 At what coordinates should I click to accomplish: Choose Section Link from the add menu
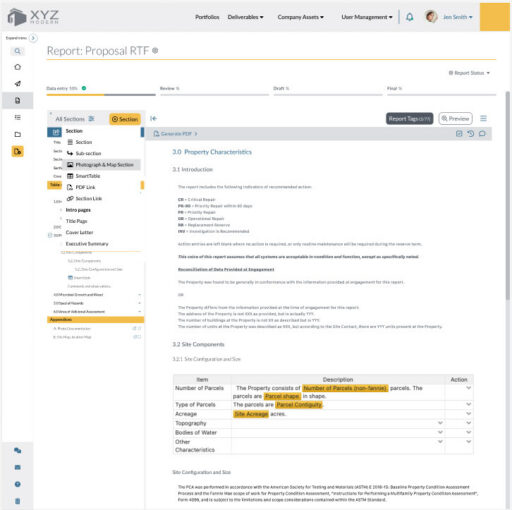click(x=84, y=199)
